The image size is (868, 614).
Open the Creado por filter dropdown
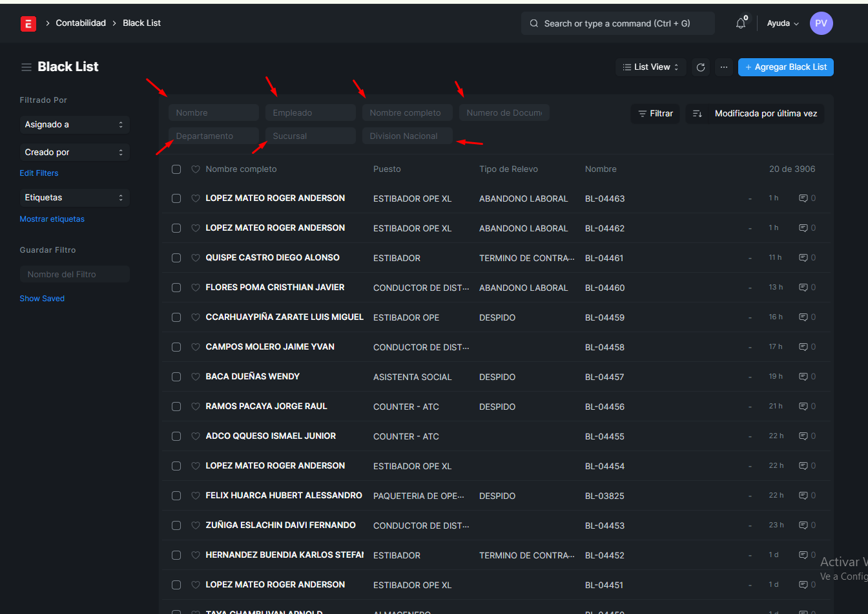tap(74, 153)
